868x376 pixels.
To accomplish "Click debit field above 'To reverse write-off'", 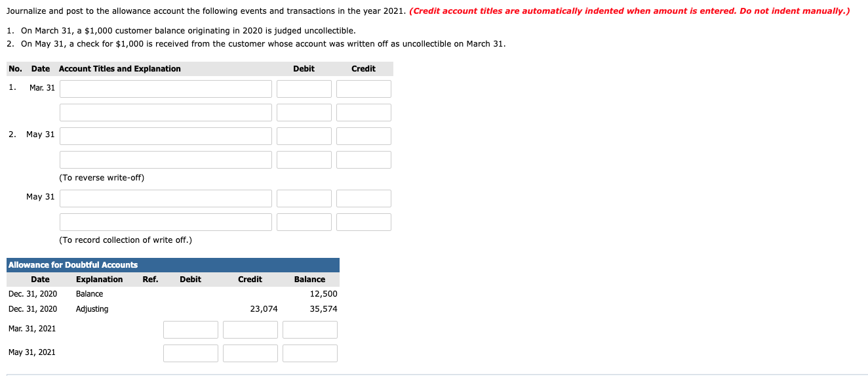I will 304,159.
